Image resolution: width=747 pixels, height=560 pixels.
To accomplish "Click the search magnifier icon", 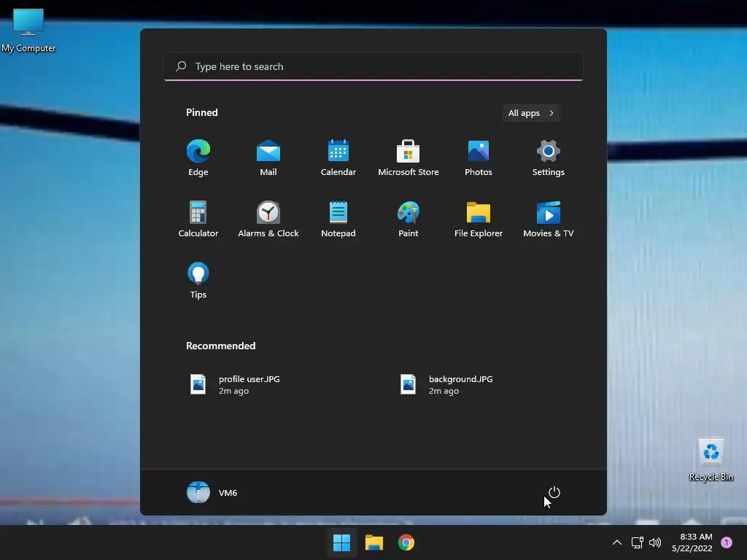I will 181,66.
